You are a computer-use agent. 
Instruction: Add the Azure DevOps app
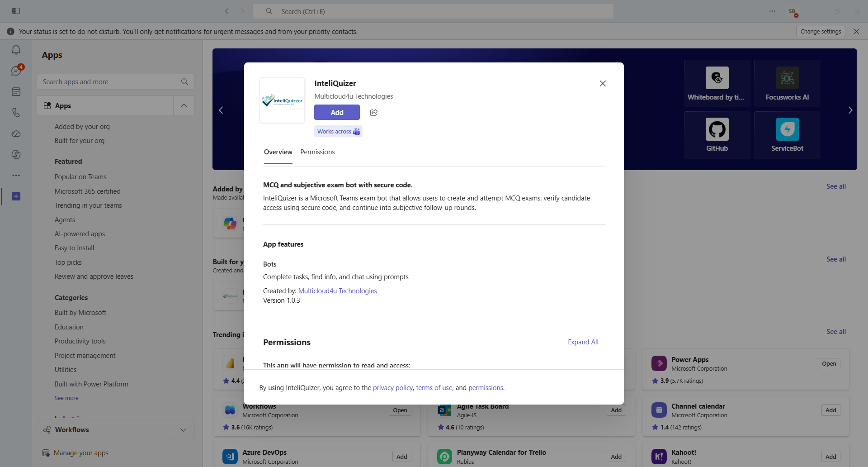point(401,457)
